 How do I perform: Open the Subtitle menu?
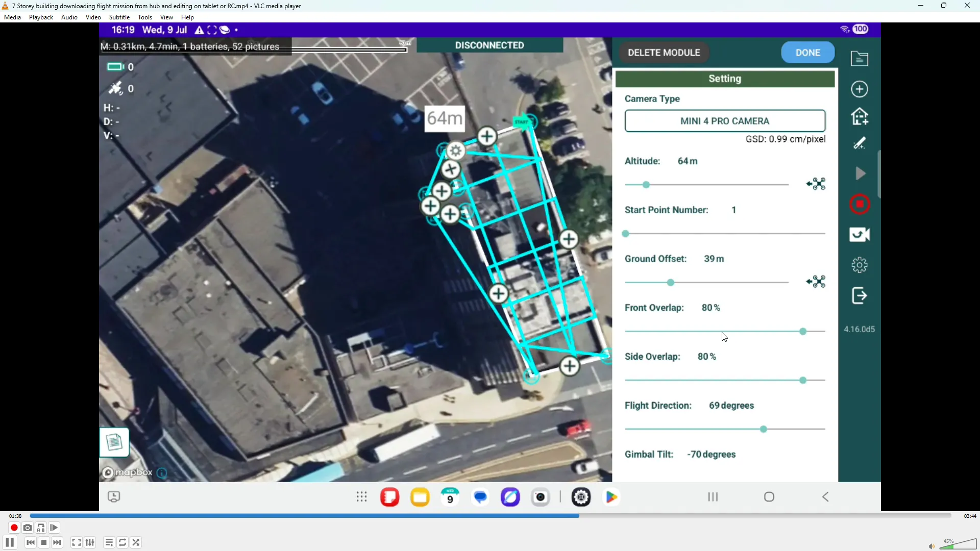coord(119,17)
